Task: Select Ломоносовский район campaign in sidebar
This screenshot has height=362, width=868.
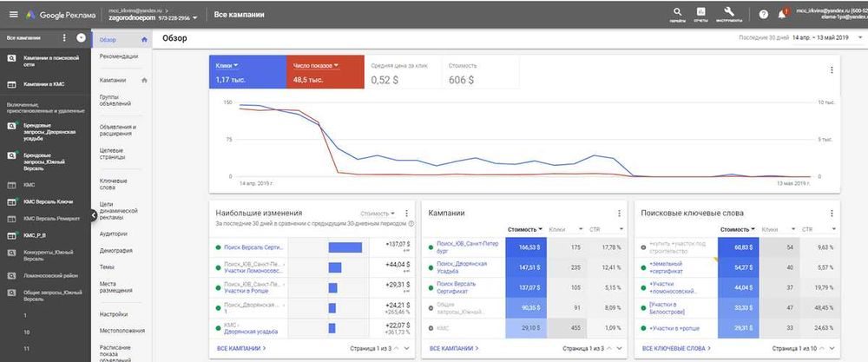Action: (x=50, y=276)
